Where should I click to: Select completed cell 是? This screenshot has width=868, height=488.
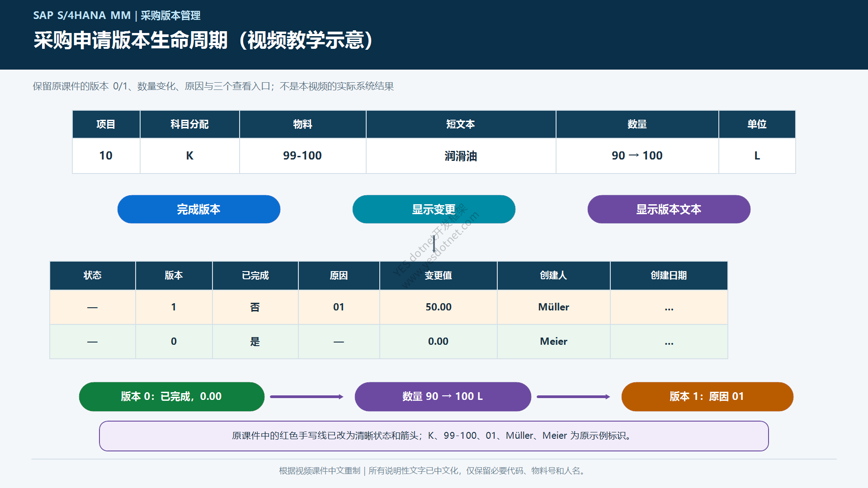tap(255, 342)
